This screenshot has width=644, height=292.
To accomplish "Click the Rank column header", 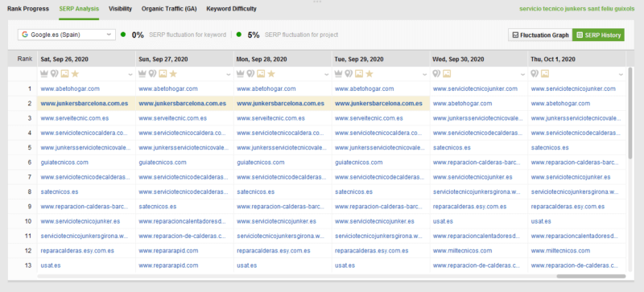I will (24, 60).
